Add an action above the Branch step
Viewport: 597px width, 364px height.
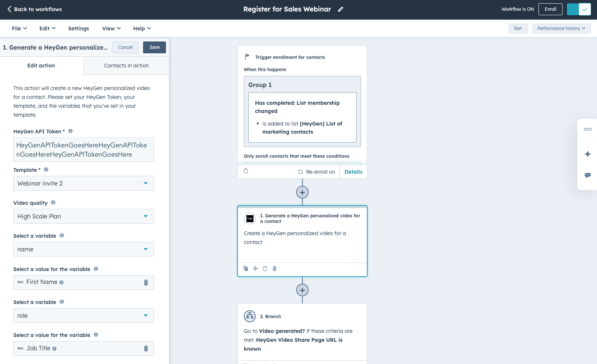(302, 290)
